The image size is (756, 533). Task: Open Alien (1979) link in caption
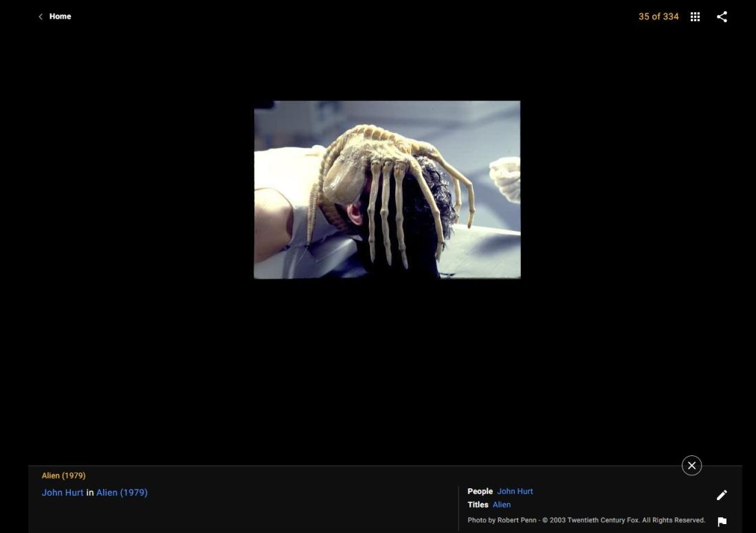(x=122, y=492)
